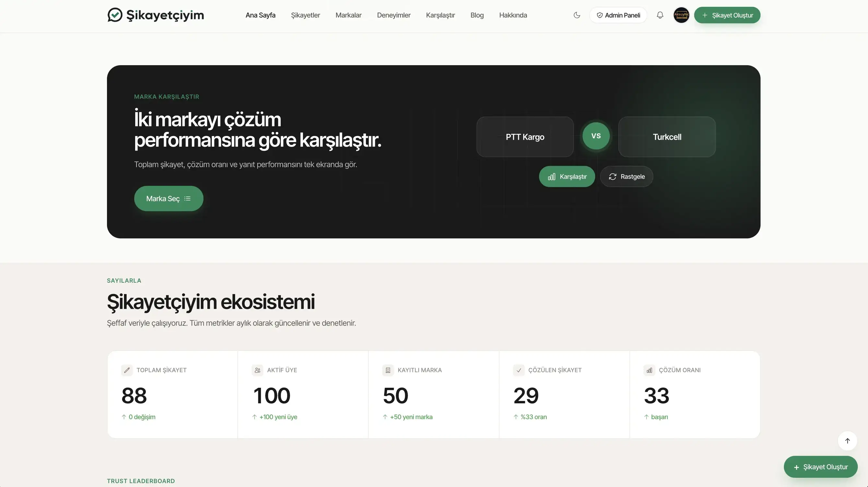Image resolution: width=868 pixels, height=487 pixels.
Task: Click the number 88 value
Action: tap(134, 395)
